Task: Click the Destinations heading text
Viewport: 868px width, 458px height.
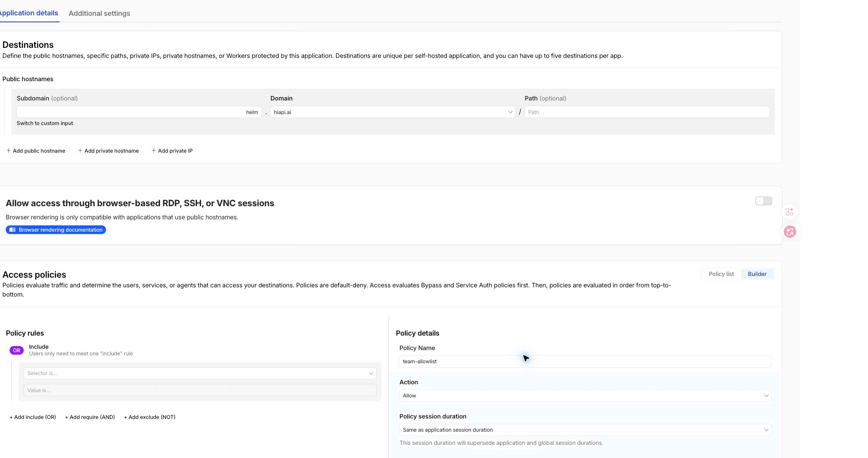Action: (x=28, y=45)
